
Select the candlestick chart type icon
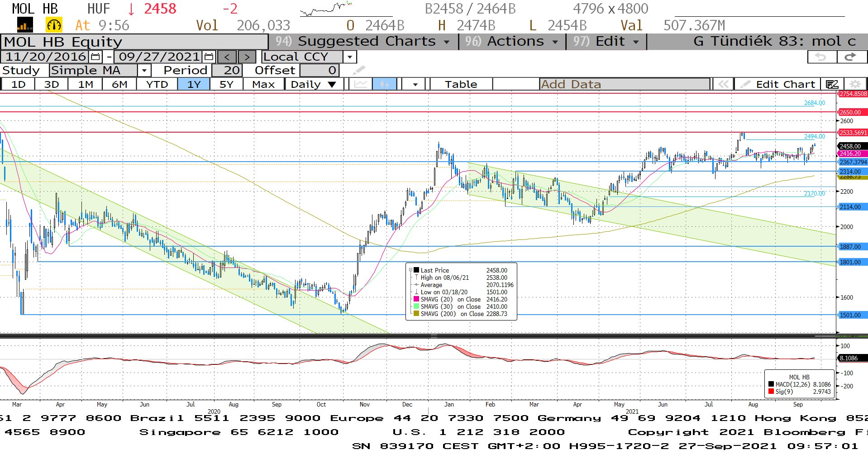[x=385, y=84]
